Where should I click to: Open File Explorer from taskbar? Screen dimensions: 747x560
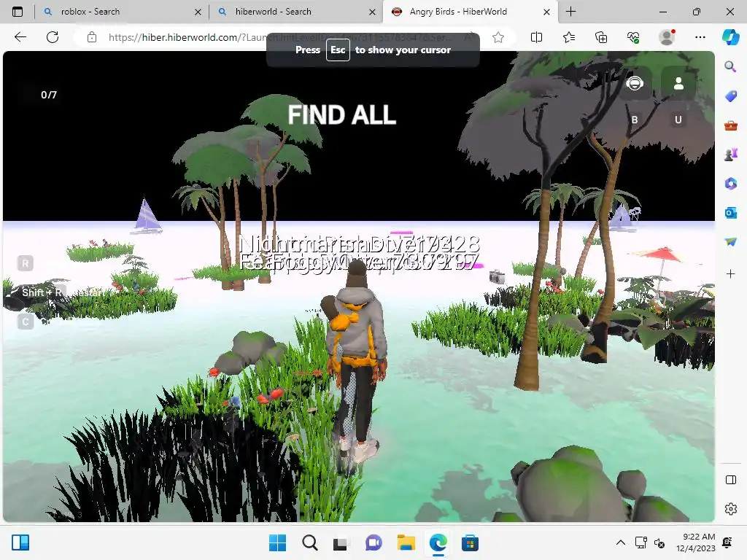406,542
